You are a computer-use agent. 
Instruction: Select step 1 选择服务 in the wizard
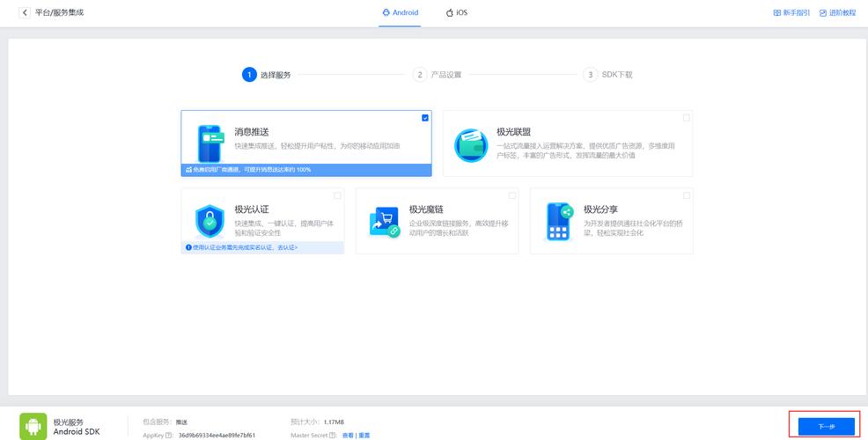tap(266, 74)
